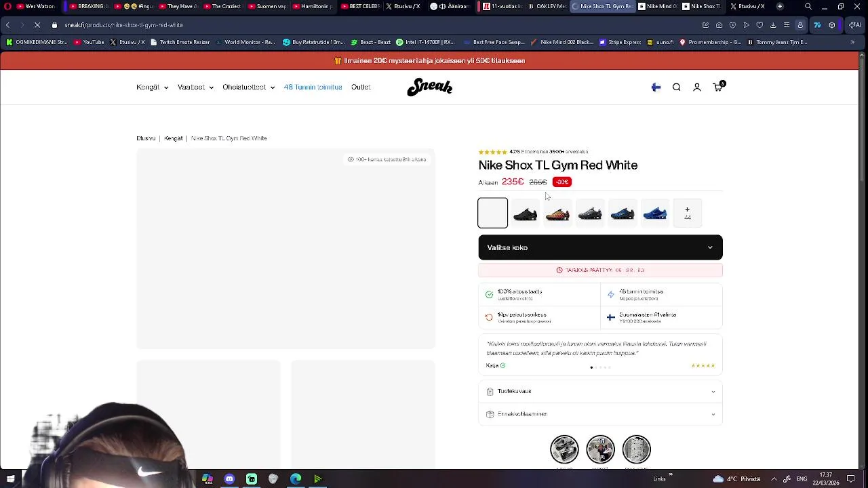
Task: Open the Outlet link
Action: pyautogui.click(x=361, y=87)
